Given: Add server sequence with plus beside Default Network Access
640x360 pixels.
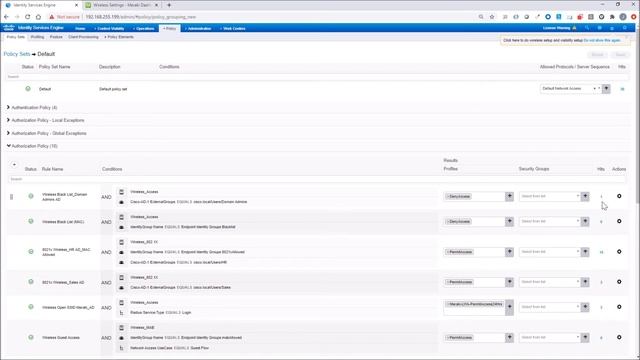Looking at the screenshot, I should click(606, 89).
